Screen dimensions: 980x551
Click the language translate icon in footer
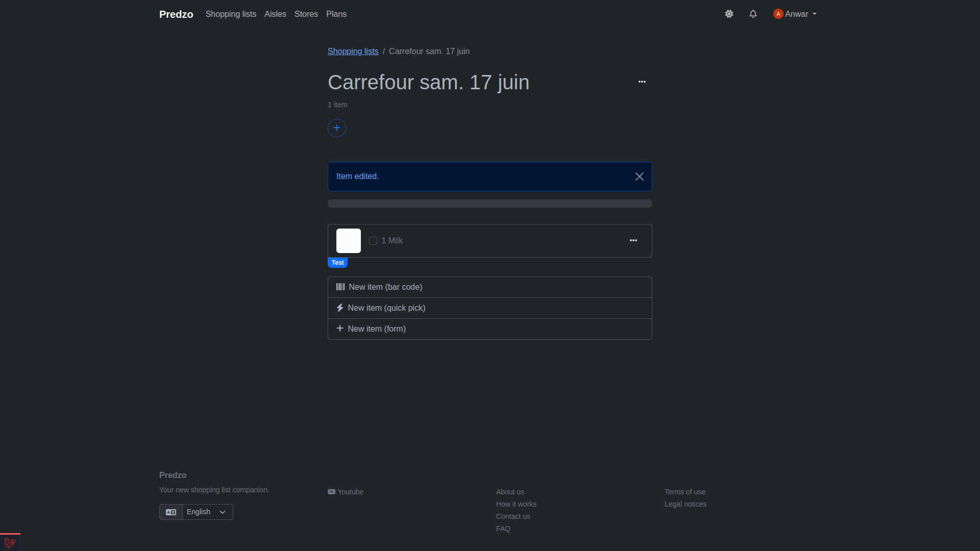171,512
